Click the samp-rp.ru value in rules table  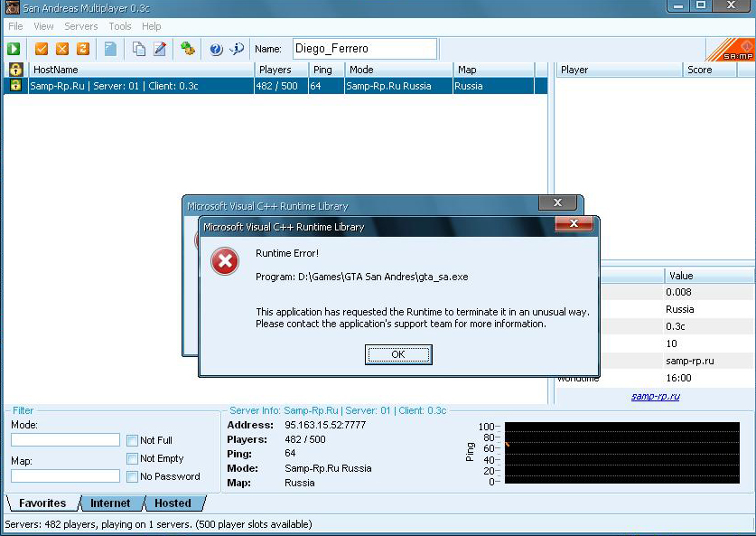(690, 361)
